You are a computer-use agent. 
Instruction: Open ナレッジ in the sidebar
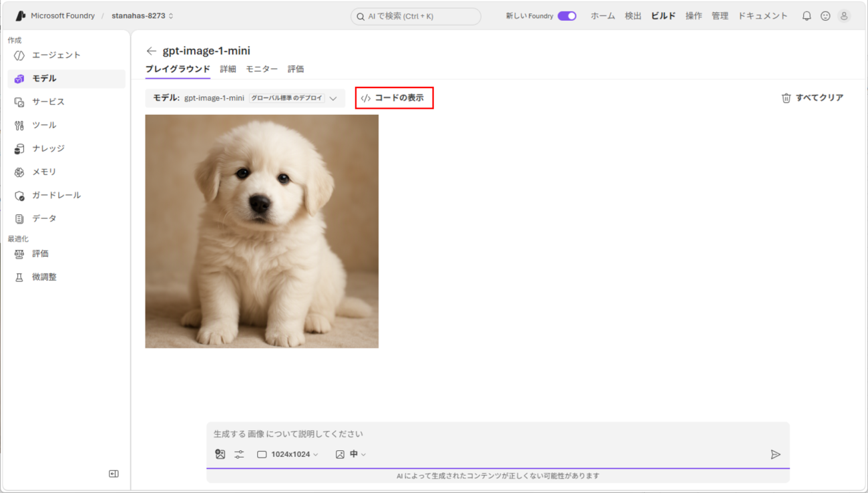[x=66, y=149]
